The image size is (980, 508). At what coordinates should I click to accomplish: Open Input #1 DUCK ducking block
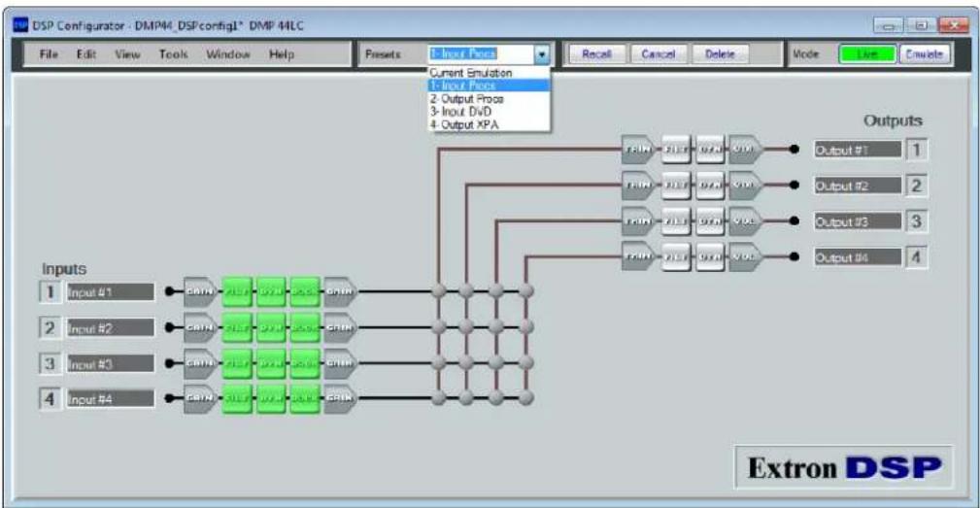305,291
